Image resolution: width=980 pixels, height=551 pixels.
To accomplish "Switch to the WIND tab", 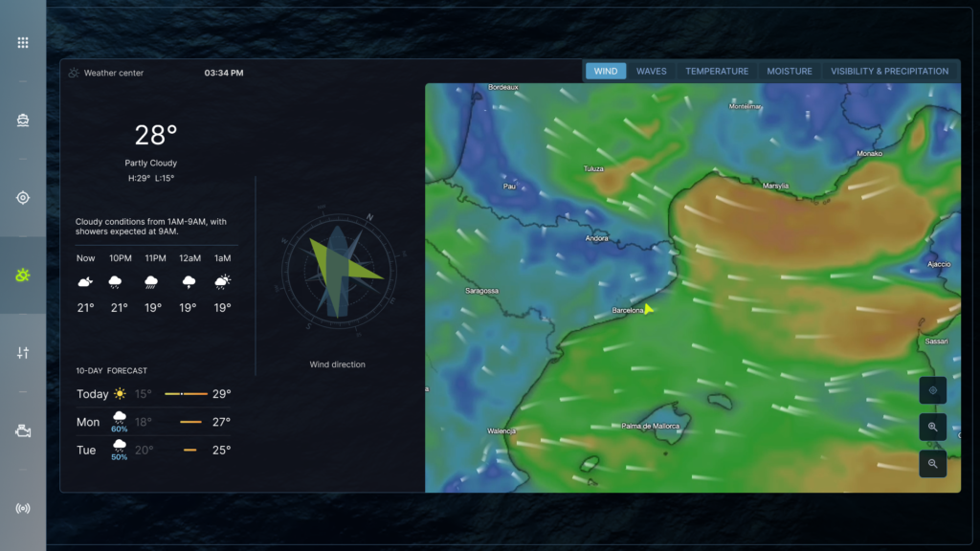I will tap(606, 71).
